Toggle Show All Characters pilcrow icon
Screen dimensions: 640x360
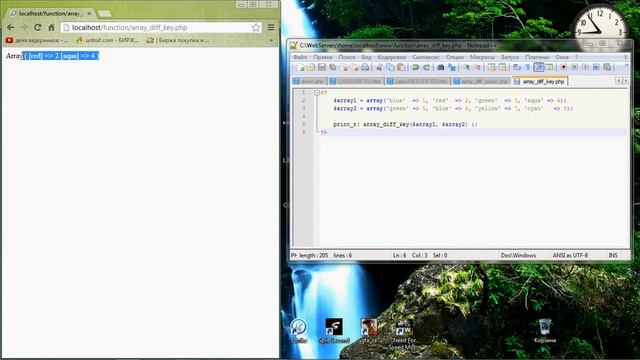528,67
